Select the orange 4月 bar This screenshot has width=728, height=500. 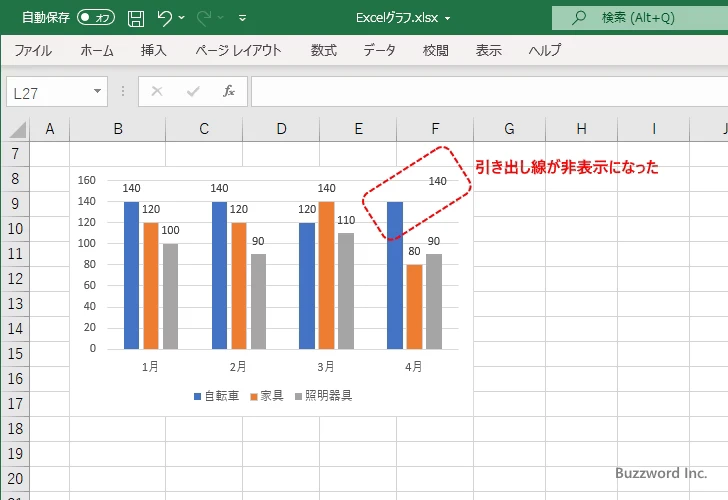point(414,307)
